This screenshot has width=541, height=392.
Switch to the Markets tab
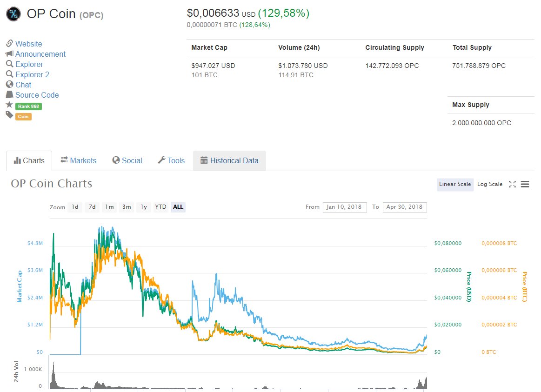(x=78, y=160)
